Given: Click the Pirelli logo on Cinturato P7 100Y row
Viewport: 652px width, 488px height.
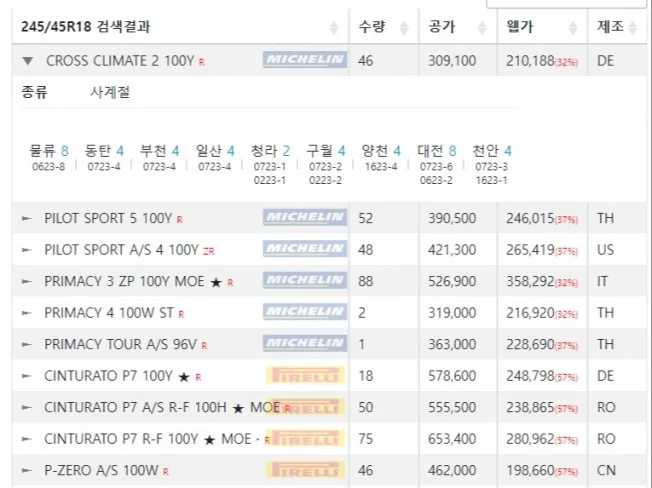Looking at the screenshot, I should pos(305,376).
